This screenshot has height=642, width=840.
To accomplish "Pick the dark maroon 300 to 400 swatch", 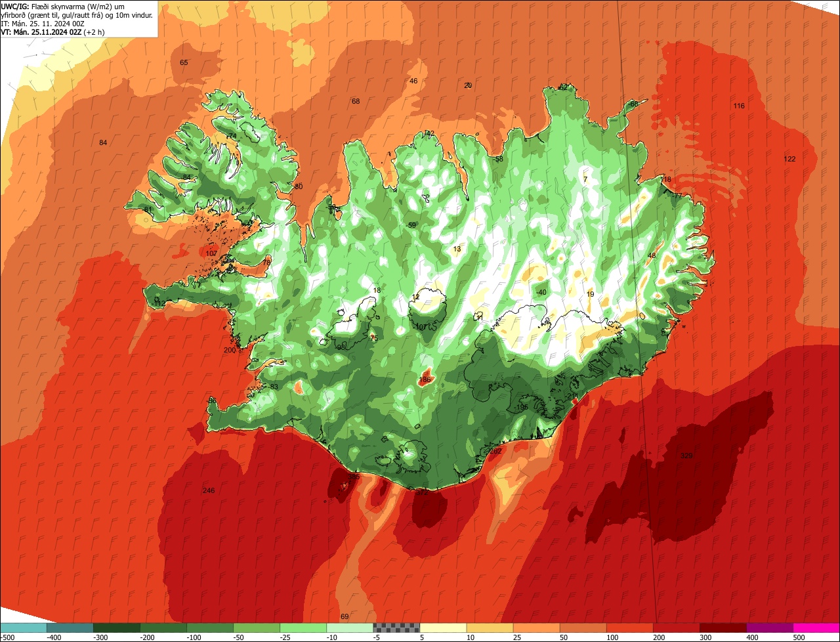I will [722, 628].
